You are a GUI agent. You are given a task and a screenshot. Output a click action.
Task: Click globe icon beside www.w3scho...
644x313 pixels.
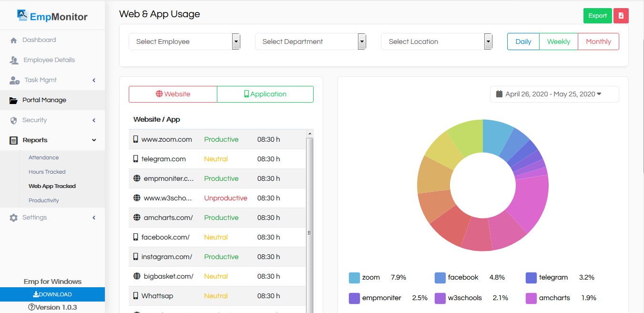[137, 198]
